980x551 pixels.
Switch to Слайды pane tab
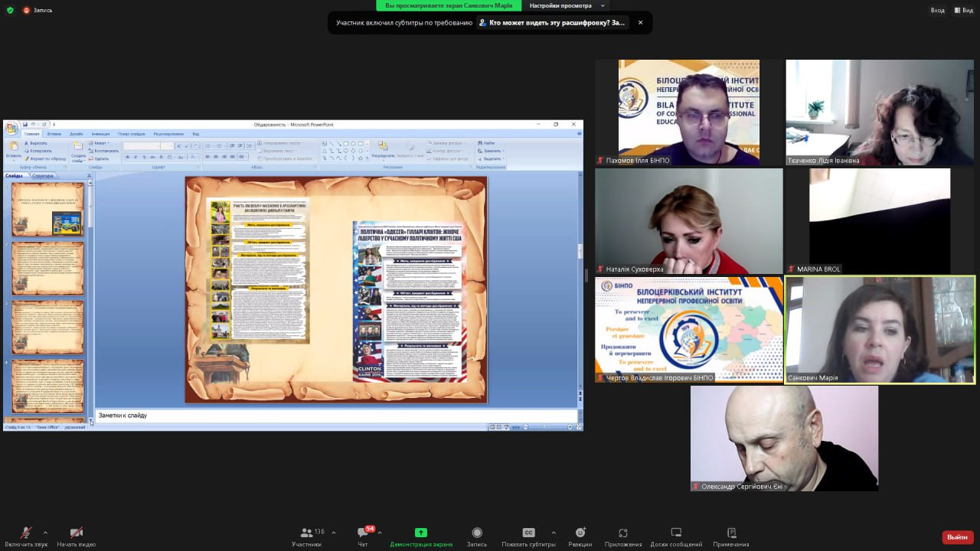[15, 175]
